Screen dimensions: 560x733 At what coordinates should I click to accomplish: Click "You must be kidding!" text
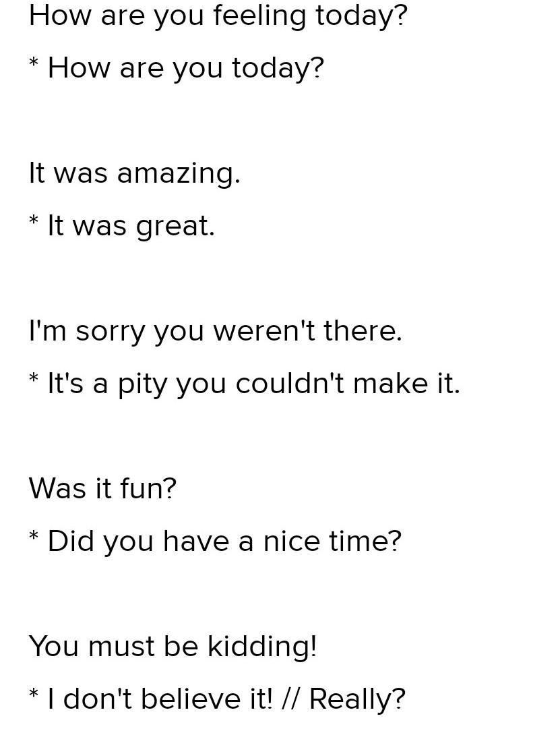[173, 646]
